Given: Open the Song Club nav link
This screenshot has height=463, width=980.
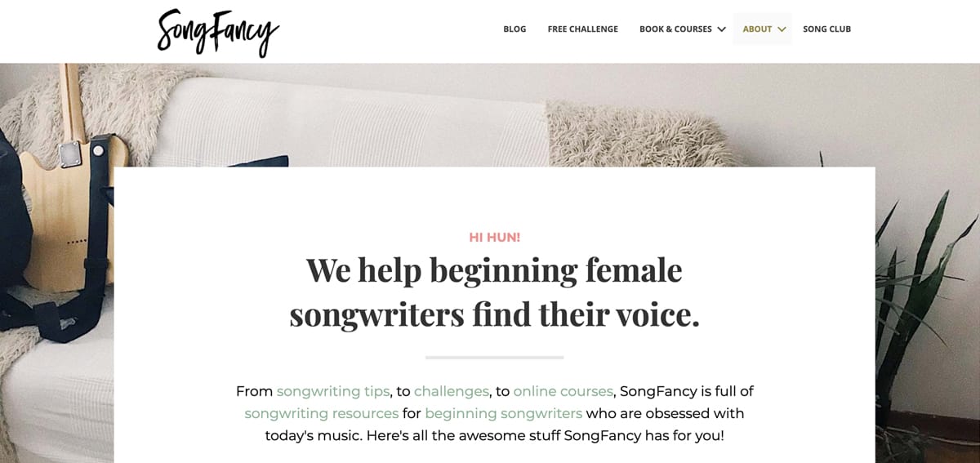Looking at the screenshot, I should pyautogui.click(x=826, y=29).
